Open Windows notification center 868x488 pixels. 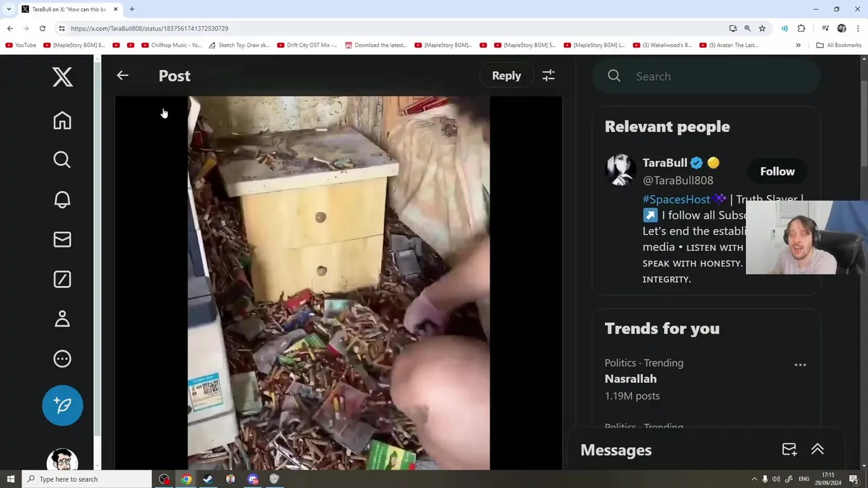pos(854,479)
